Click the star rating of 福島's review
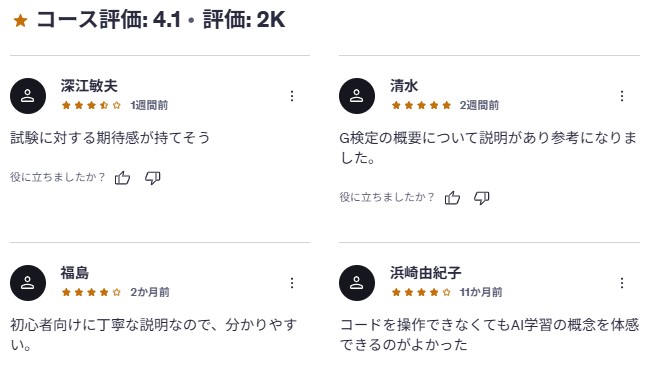 coord(91,292)
